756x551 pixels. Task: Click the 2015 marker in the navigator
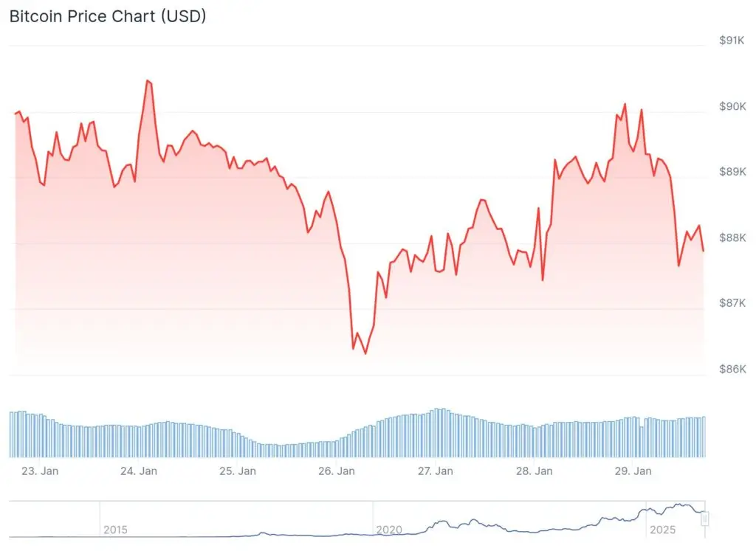pyautogui.click(x=115, y=530)
